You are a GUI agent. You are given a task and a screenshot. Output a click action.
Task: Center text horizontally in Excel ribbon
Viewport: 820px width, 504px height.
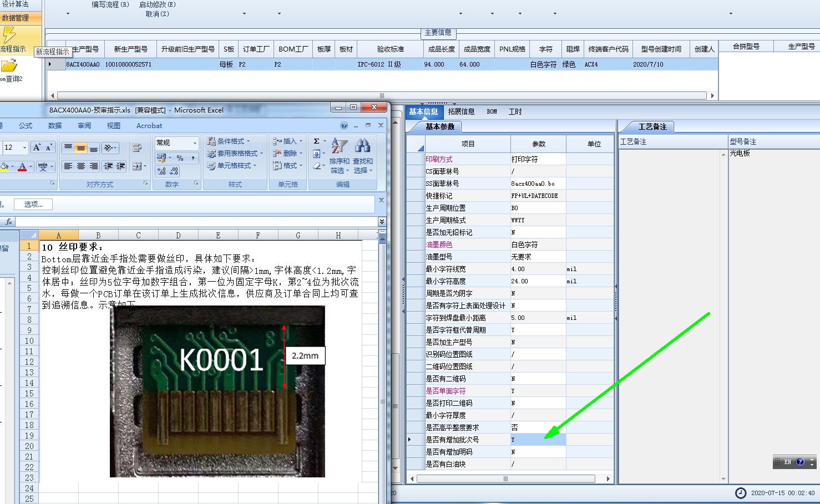click(x=81, y=166)
